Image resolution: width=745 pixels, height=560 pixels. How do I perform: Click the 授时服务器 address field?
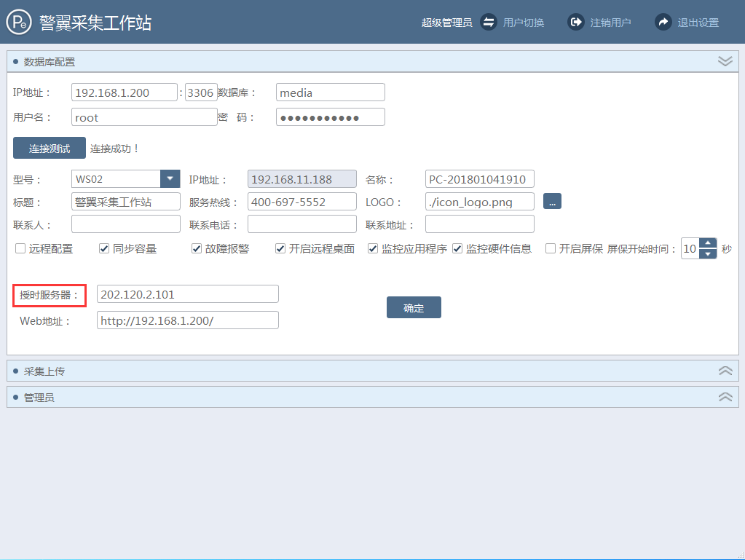point(187,294)
